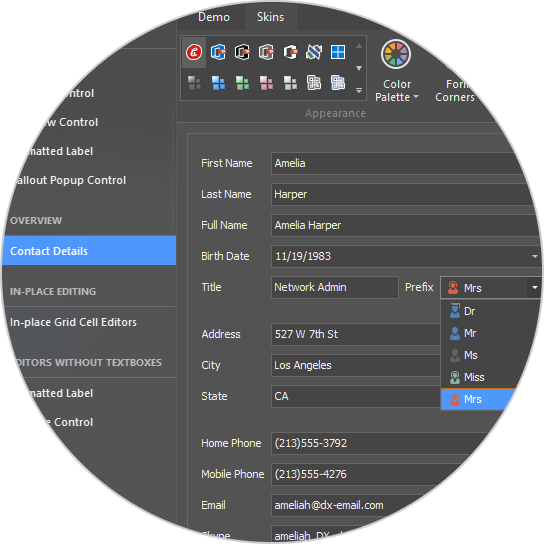The width and height of the screenshot is (544, 544).
Task: Choose the black Office-style skin icon
Action: [242, 52]
